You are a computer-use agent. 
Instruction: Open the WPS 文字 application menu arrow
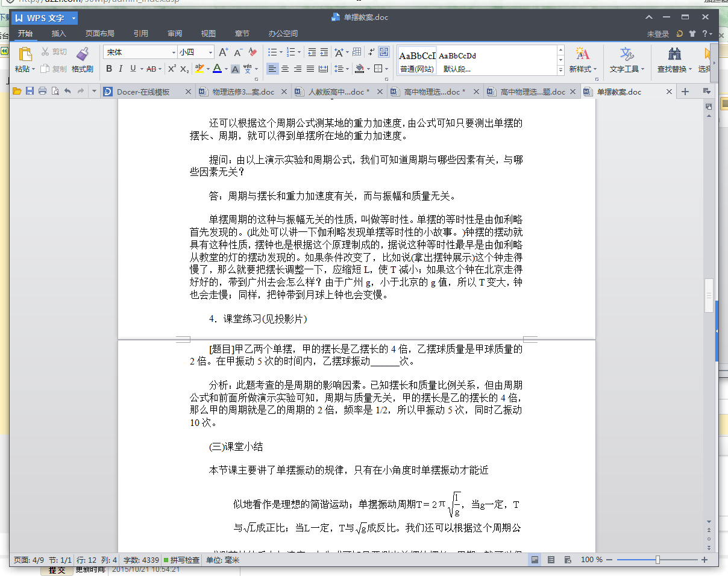(74, 18)
